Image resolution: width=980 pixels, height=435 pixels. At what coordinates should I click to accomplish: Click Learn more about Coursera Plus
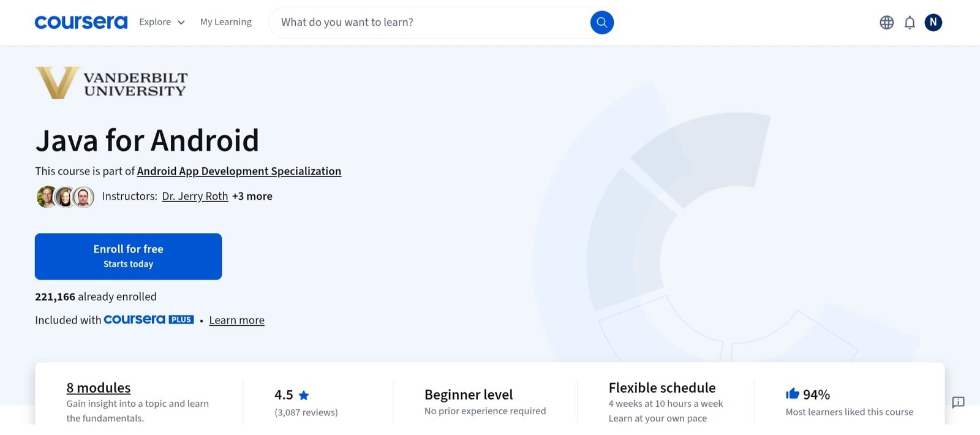(x=237, y=320)
